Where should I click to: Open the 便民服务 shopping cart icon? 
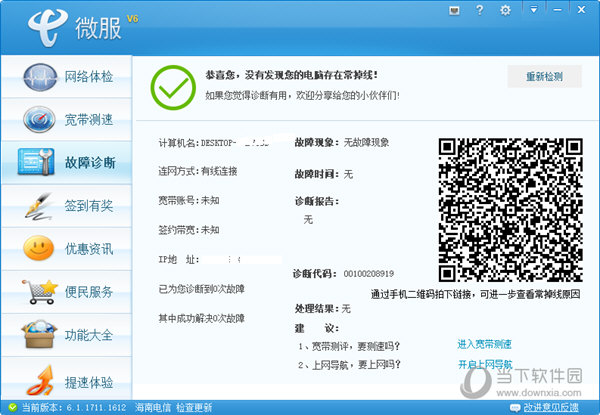point(39,291)
